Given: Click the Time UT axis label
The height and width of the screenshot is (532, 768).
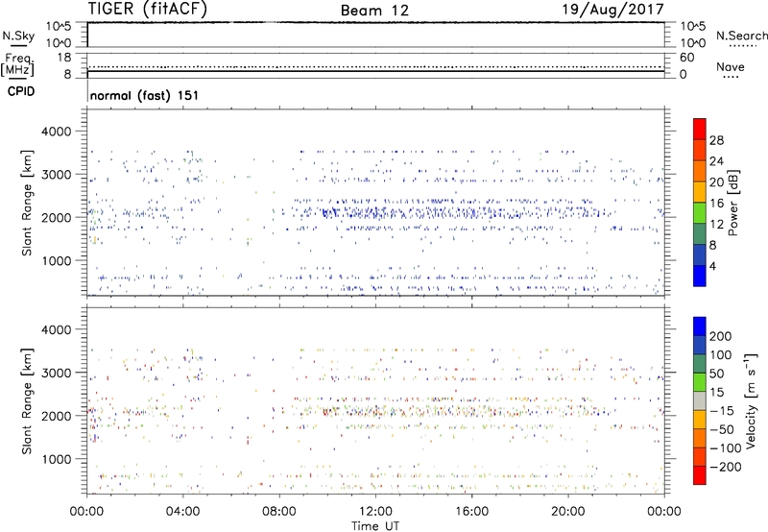Looking at the screenshot, I should (x=375, y=526).
